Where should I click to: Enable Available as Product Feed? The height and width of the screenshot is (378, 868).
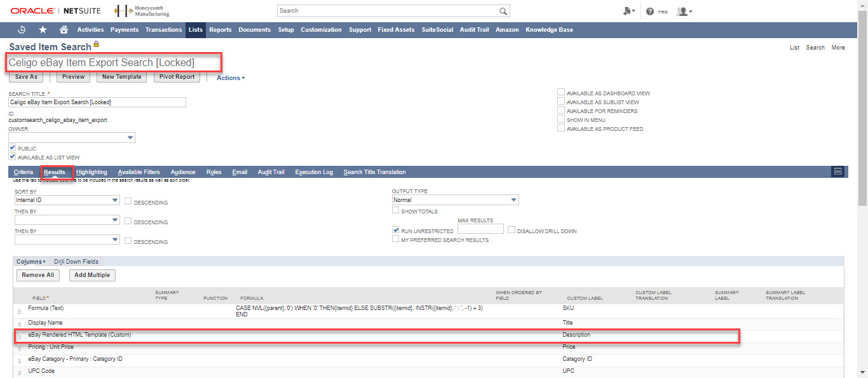[561, 128]
